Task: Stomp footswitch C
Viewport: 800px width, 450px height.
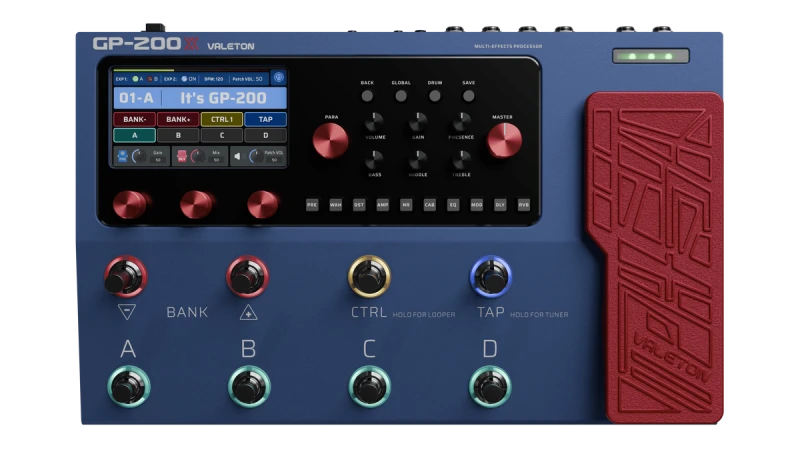Action: (x=370, y=387)
